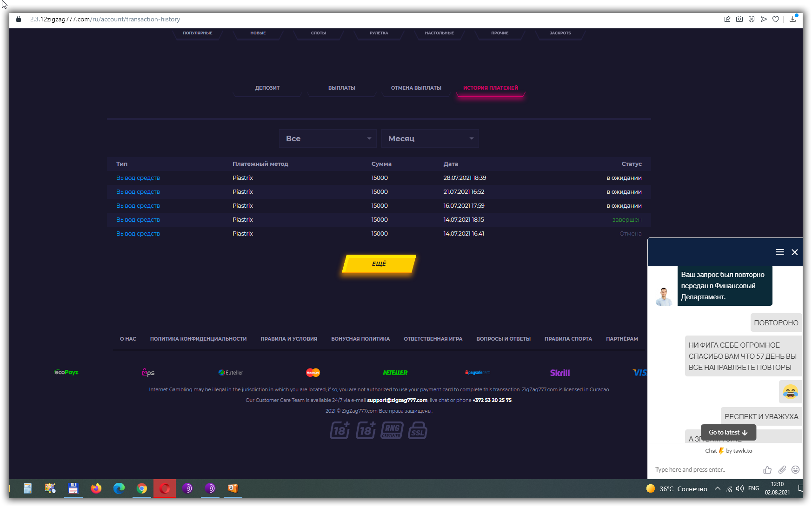This screenshot has height=507, width=812.
Task: Open the 'Месяц' period dropdown
Action: pos(430,138)
